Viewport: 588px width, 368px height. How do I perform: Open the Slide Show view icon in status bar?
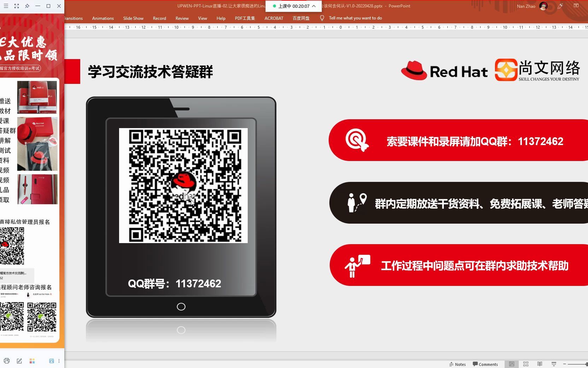553,364
